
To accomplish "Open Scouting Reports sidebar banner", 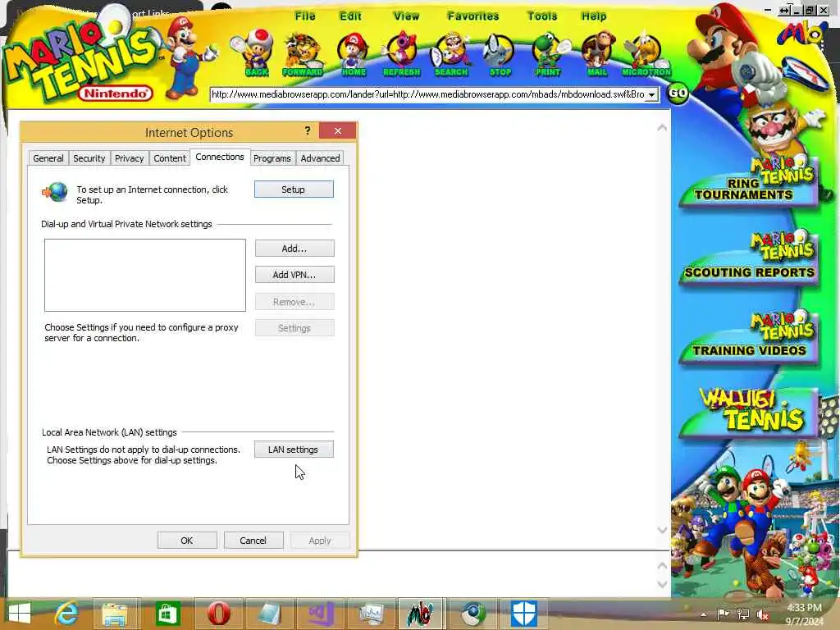I will (748, 259).
